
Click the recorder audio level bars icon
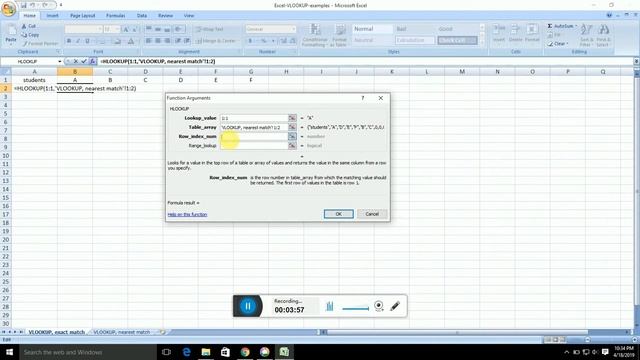click(329, 306)
